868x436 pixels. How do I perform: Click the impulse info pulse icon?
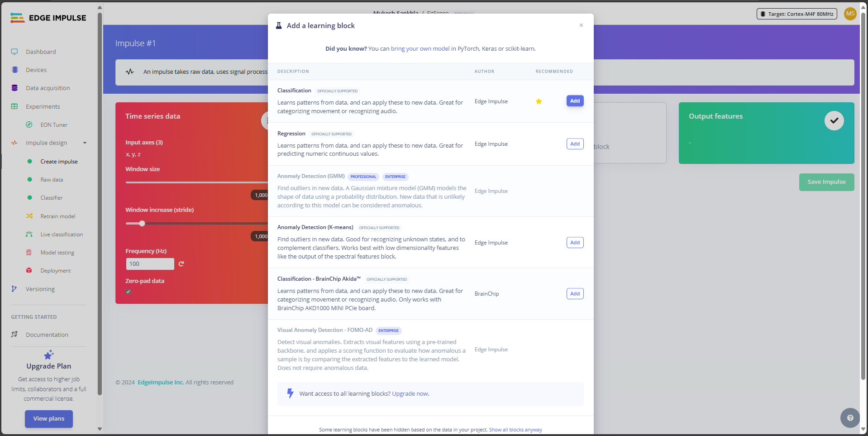pyautogui.click(x=130, y=72)
